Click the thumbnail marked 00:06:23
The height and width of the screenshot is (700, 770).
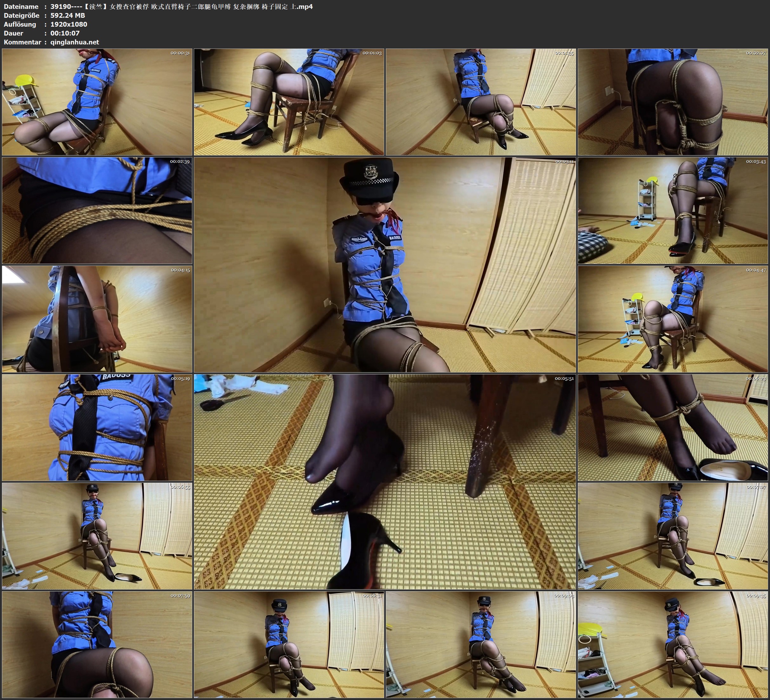(673, 427)
